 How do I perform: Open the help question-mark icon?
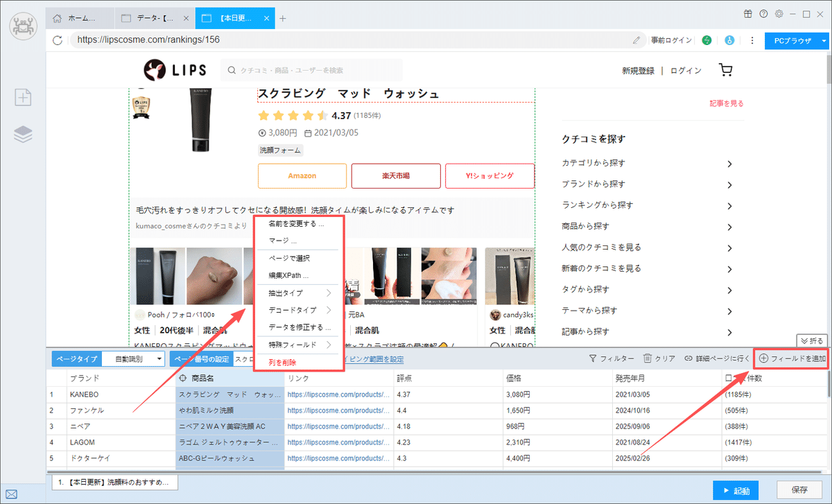(x=763, y=14)
